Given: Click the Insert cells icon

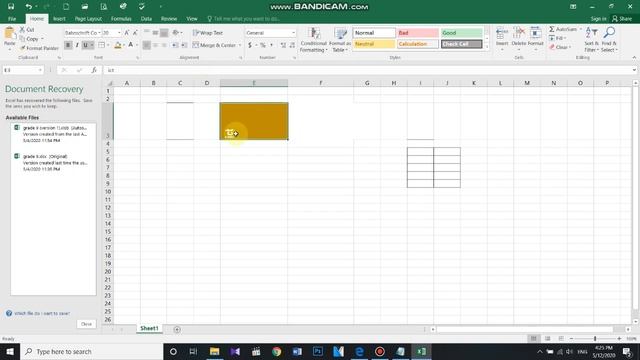Looking at the screenshot, I should [x=502, y=33].
